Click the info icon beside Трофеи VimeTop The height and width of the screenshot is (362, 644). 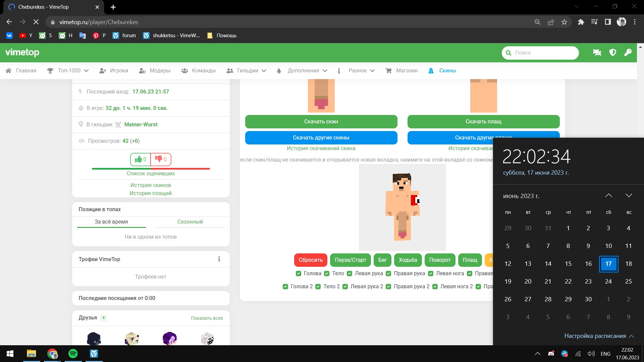[x=219, y=259]
